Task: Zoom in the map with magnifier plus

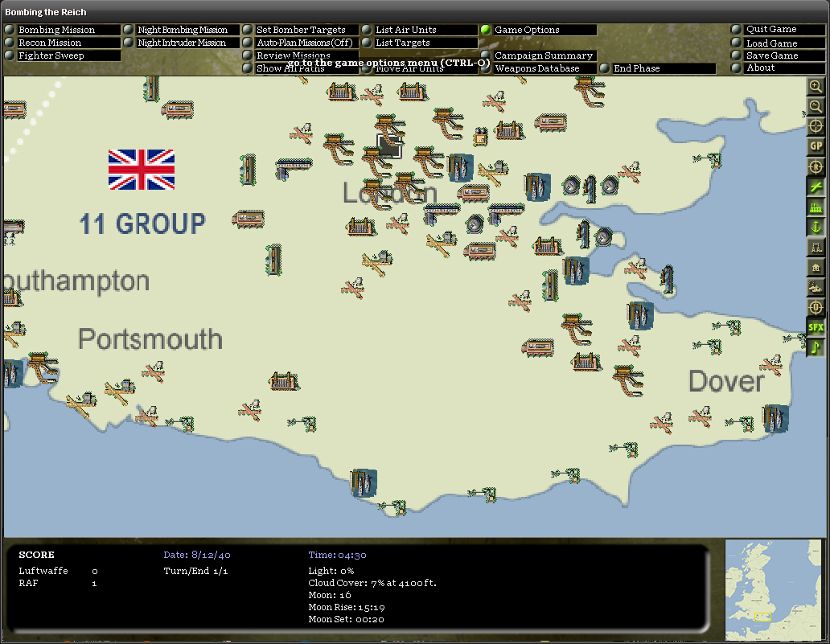Action: point(816,86)
